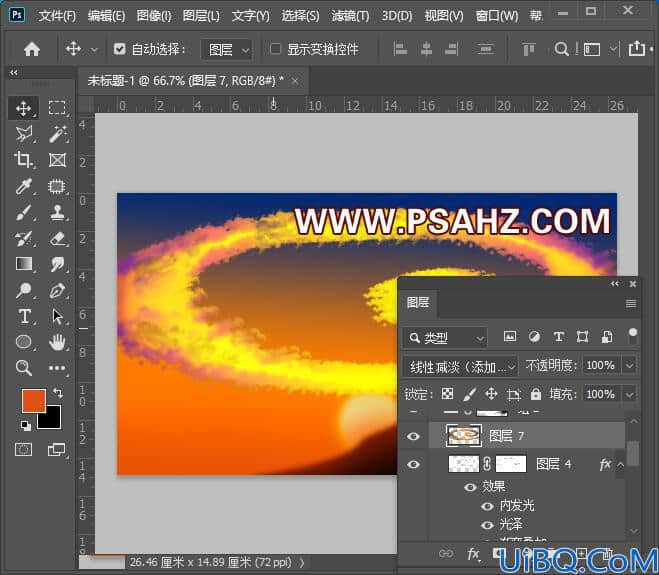Open the 滤镜(T) menu
Screen dimensions: 659x575
point(350,16)
